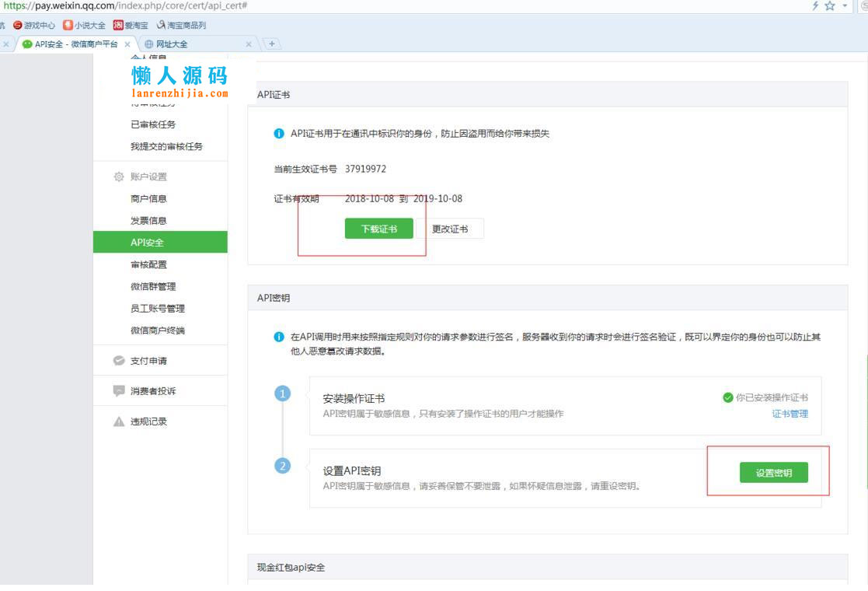Click the 爱淘宝 bookmark icon

coord(118,25)
